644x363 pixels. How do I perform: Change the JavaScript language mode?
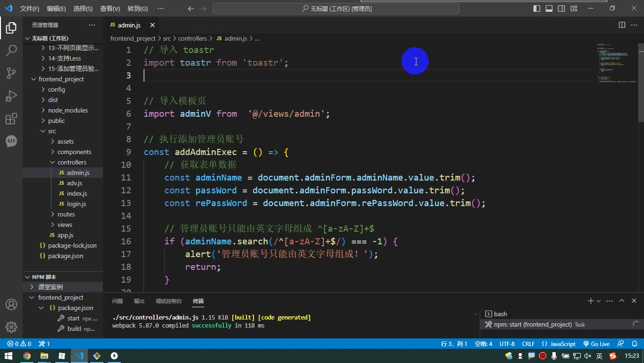tap(559, 344)
